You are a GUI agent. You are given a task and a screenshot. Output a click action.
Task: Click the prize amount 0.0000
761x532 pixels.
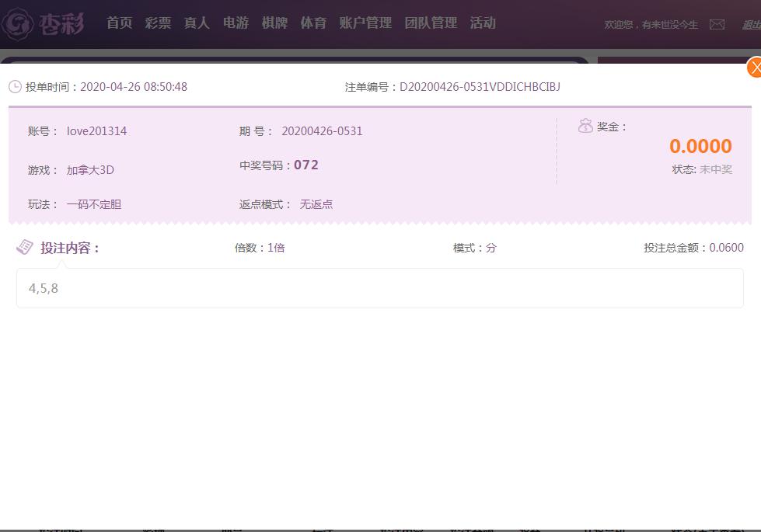(700, 146)
